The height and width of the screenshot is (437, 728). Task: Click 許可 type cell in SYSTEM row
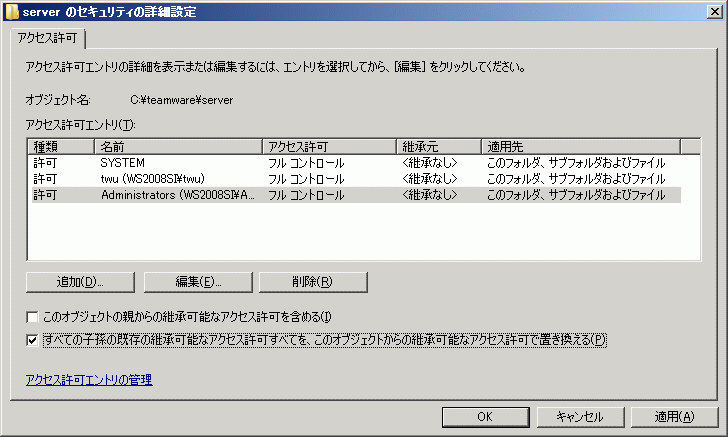click(46, 163)
